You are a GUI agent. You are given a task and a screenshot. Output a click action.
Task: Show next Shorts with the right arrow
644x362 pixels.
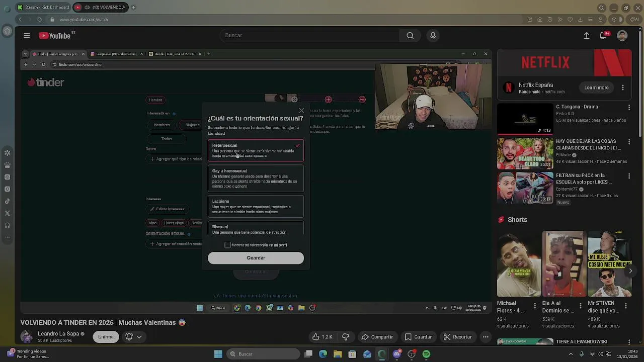(x=630, y=271)
